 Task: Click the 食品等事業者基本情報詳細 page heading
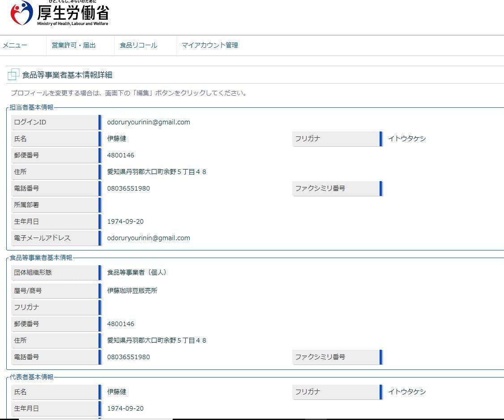point(67,75)
